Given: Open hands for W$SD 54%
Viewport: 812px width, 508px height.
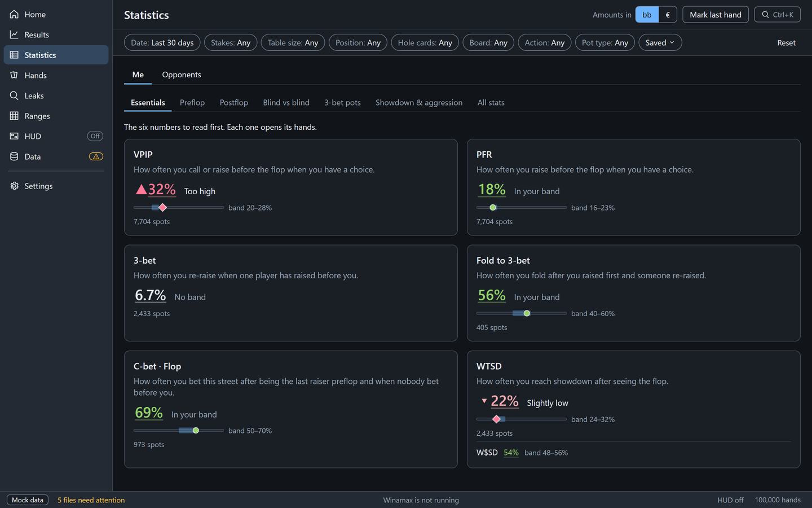Looking at the screenshot, I should [511, 453].
